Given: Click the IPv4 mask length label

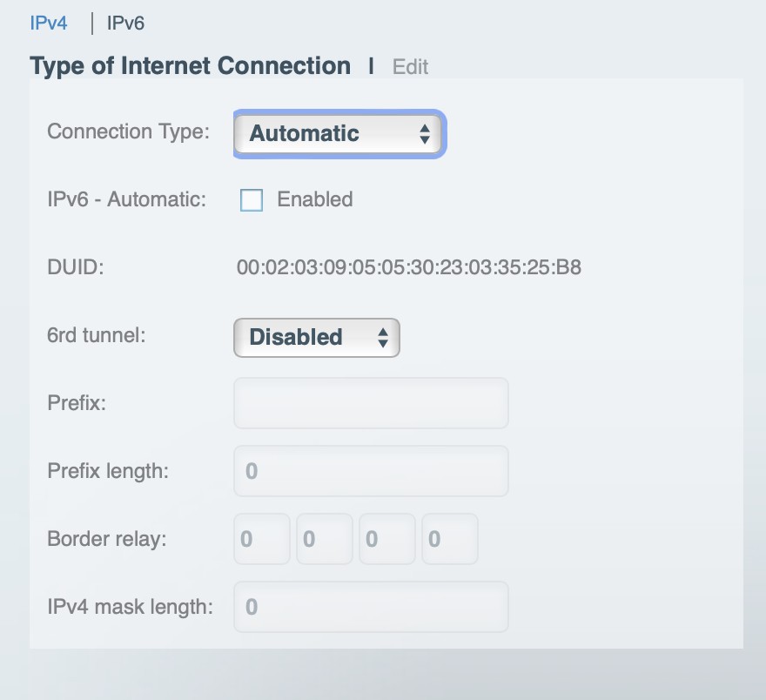Looking at the screenshot, I should pos(130,607).
